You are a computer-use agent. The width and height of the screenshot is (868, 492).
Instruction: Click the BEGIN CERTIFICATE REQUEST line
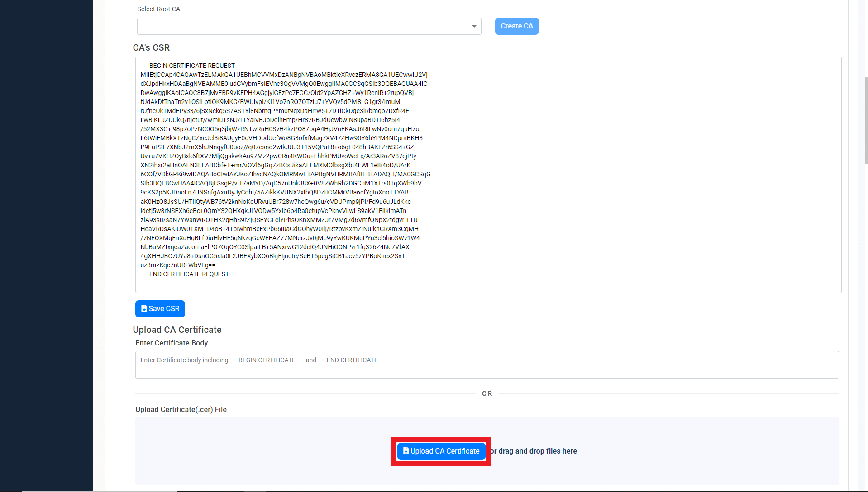192,66
